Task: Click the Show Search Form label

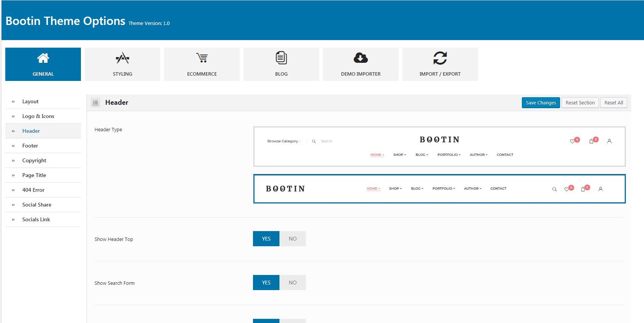Action: tap(115, 283)
